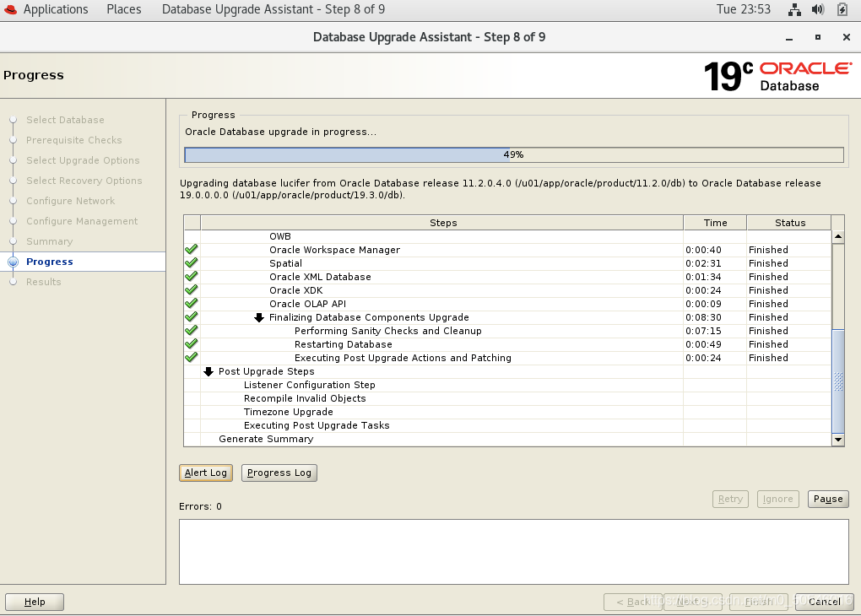Click green checkmark beside Oracle Workspace Manager
The width and height of the screenshot is (861, 616).
click(191, 249)
